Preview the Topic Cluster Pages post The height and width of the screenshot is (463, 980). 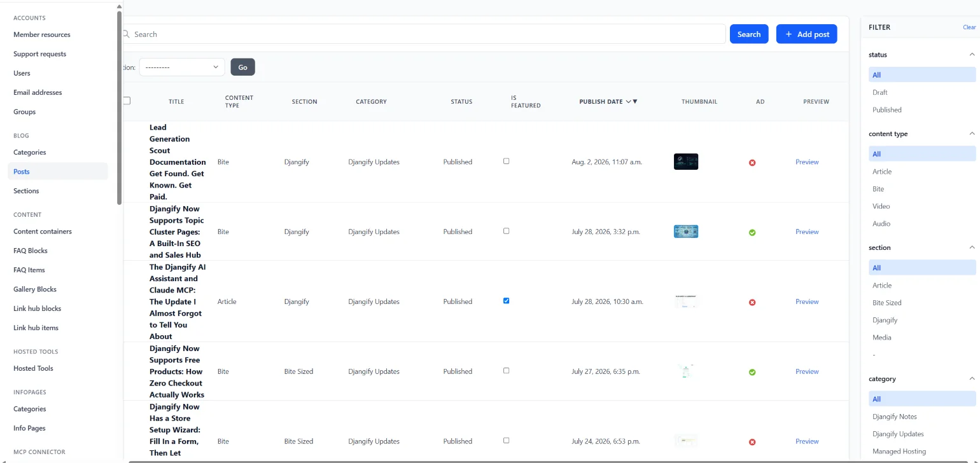click(x=807, y=232)
